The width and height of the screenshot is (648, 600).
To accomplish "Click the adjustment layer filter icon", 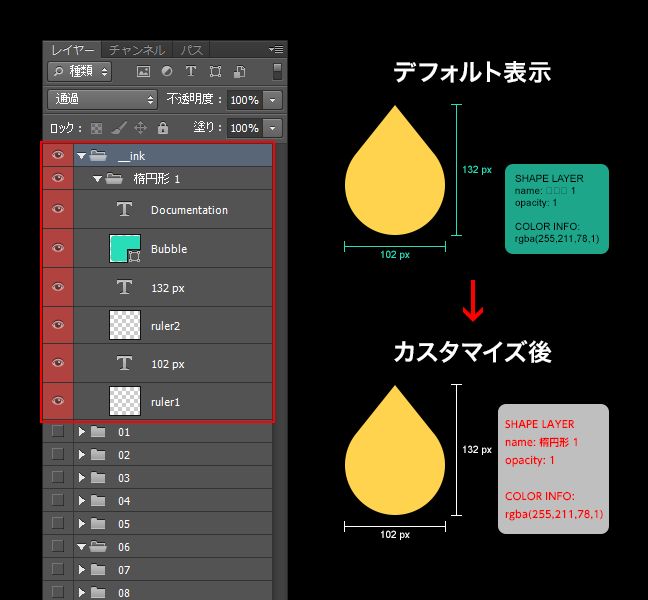I will tap(166, 72).
